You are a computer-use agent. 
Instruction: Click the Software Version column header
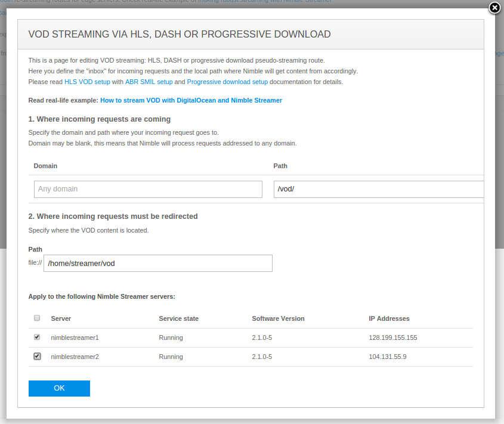pos(278,318)
